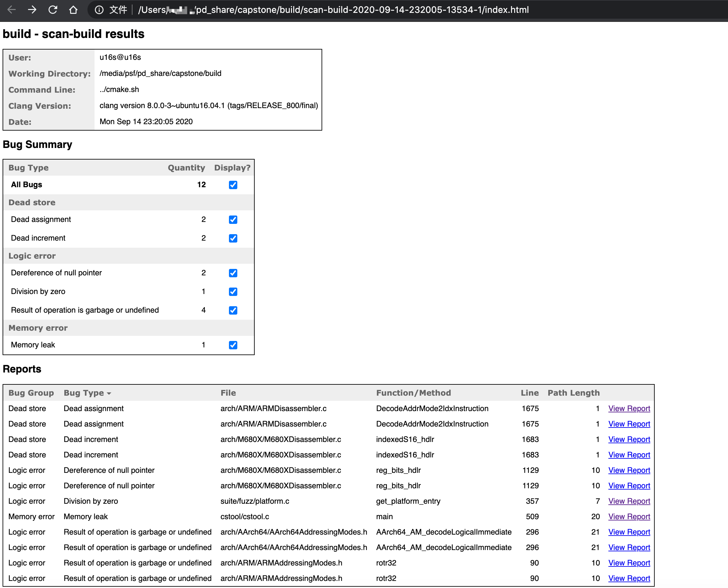Click the date 'Mon Sep 14 23:20:05 2020'

pos(146,122)
